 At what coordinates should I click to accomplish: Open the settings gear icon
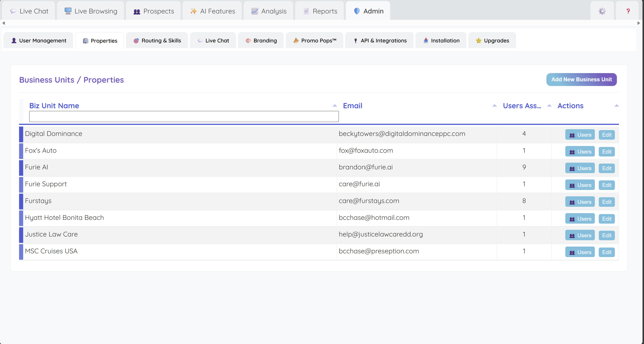602,11
